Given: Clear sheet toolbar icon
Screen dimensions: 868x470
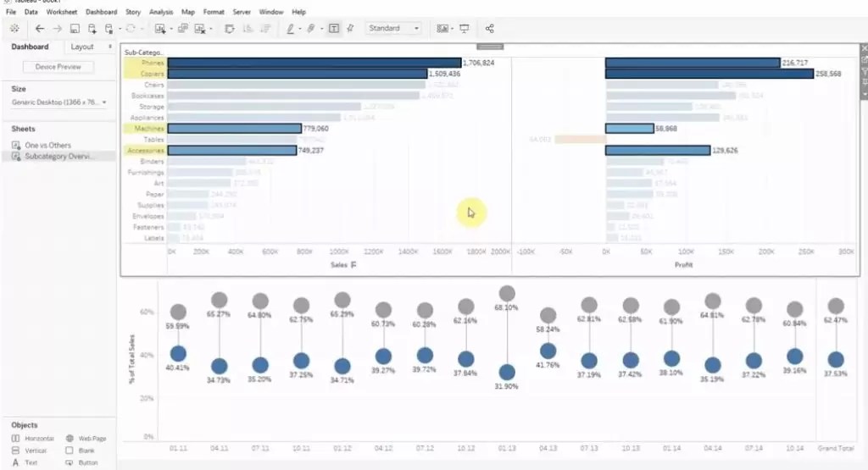Looking at the screenshot, I should tap(200, 28).
